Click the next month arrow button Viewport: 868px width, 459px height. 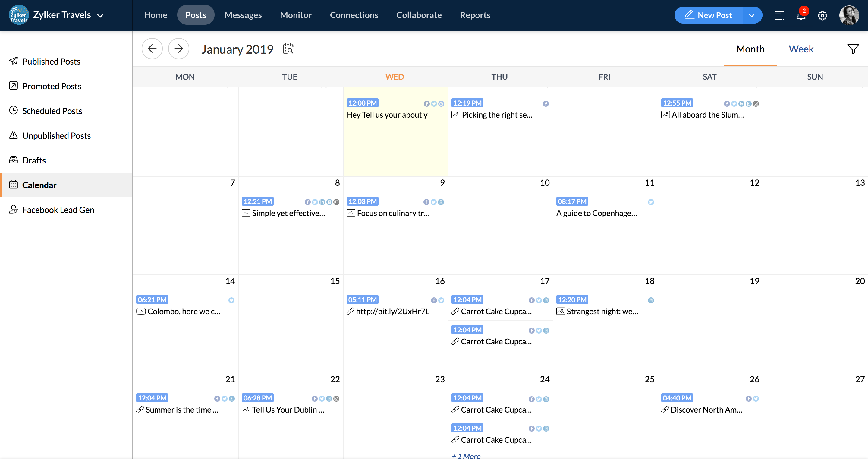click(179, 49)
